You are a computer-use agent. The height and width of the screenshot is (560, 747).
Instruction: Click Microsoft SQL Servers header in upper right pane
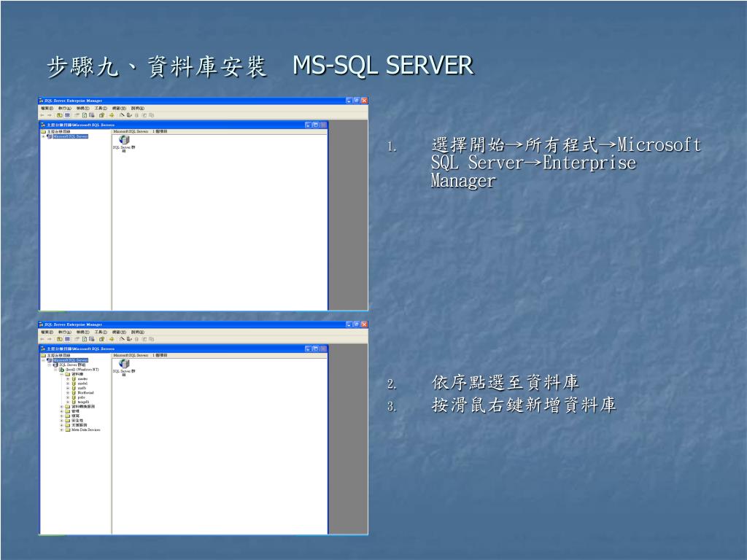click(131, 131)
